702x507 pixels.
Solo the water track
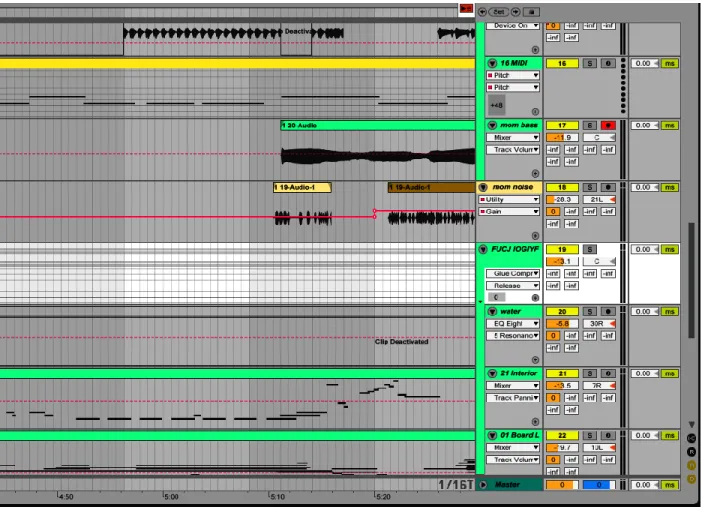[590, 311]
